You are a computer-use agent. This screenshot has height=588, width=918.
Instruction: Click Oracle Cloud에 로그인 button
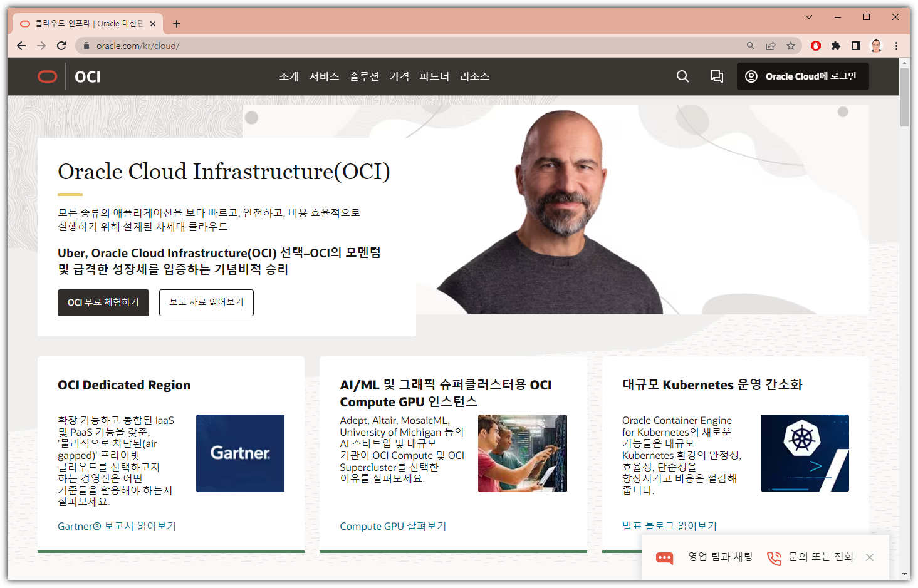(803, 76)
